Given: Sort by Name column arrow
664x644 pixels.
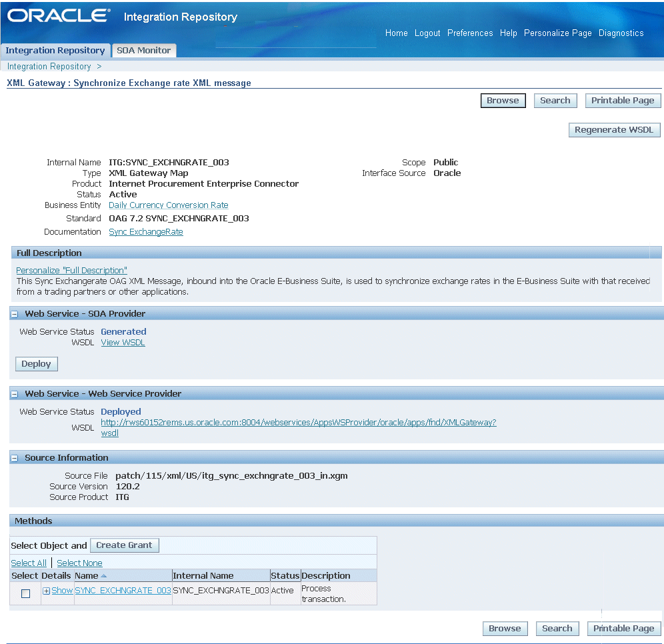Looking at the screenshot, I should point(104,576).
